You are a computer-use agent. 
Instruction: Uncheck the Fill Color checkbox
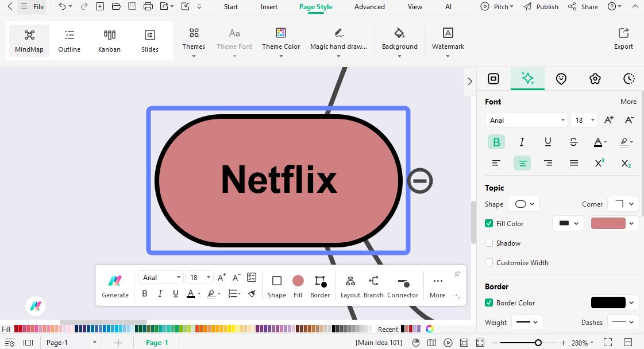point(489,223)
